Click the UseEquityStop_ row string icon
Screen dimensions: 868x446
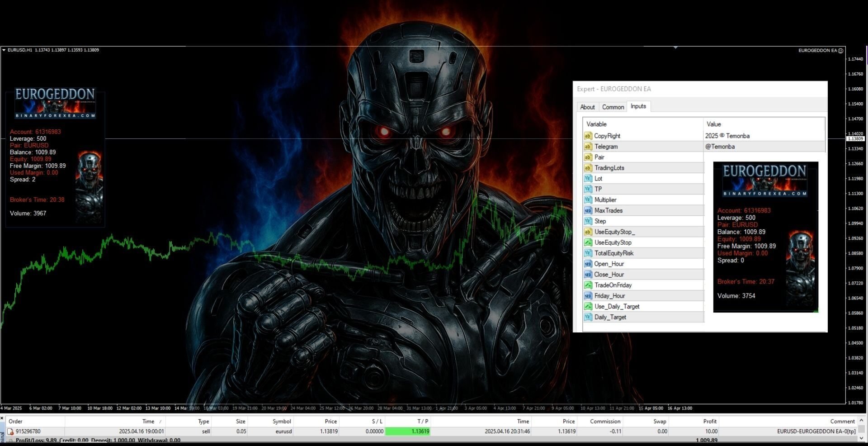588,232
